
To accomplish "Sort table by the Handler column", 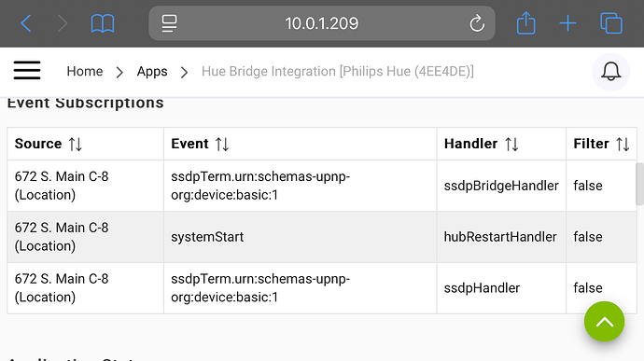I will tap(511, 145).
